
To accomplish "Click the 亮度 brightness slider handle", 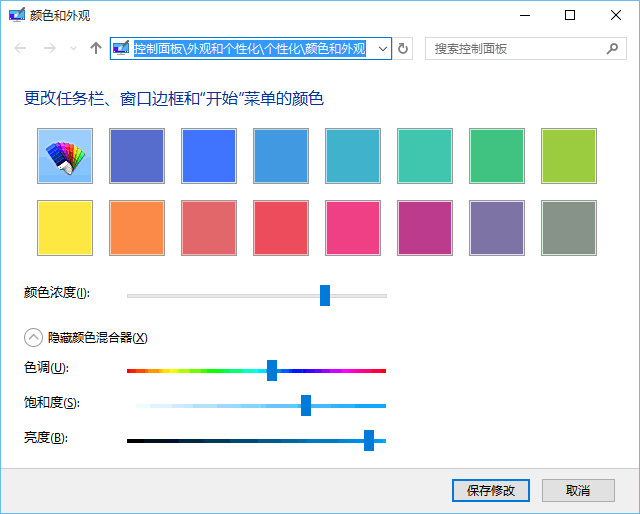I will click(x=369, y=440).
